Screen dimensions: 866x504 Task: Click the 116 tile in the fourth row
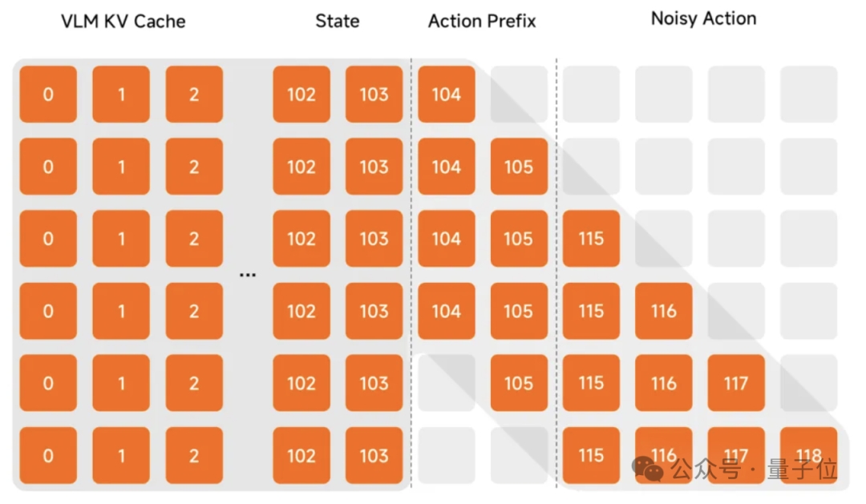(664, 311)
